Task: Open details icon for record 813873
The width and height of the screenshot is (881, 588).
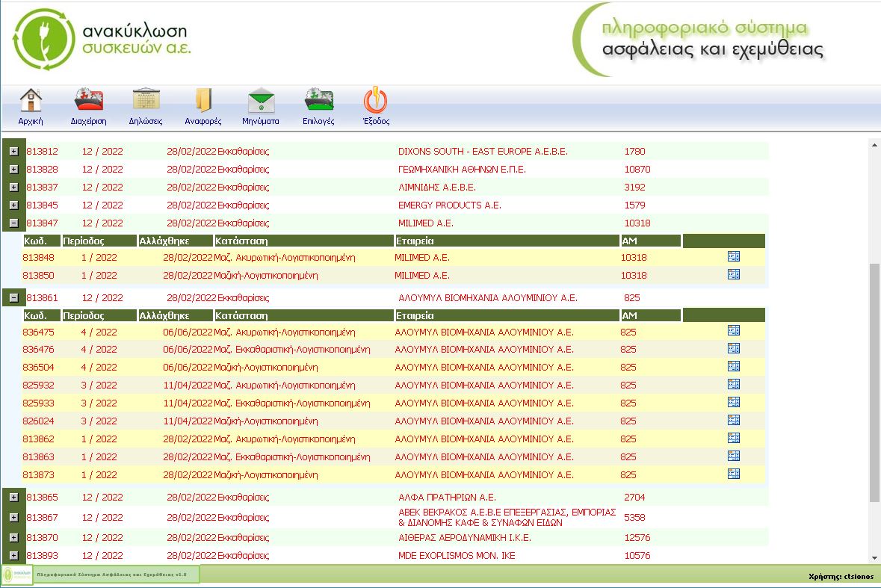Action: tap(734, 474)
